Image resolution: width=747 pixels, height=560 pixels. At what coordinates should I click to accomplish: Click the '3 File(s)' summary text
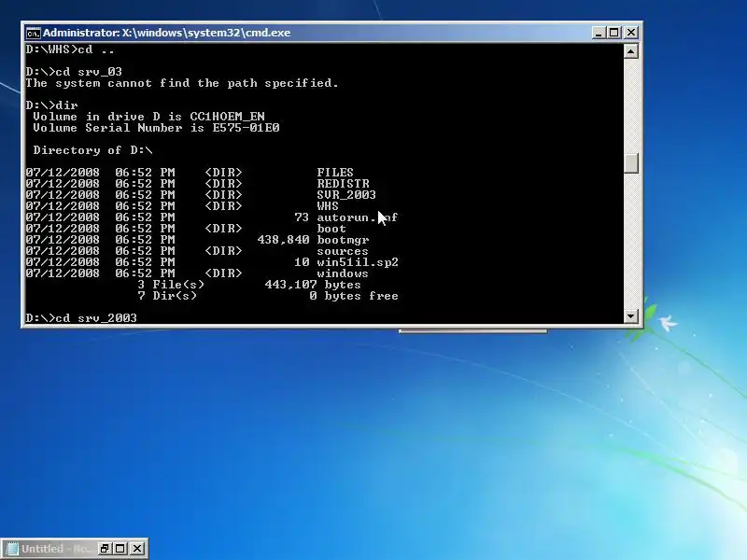(x=171, y=285)
